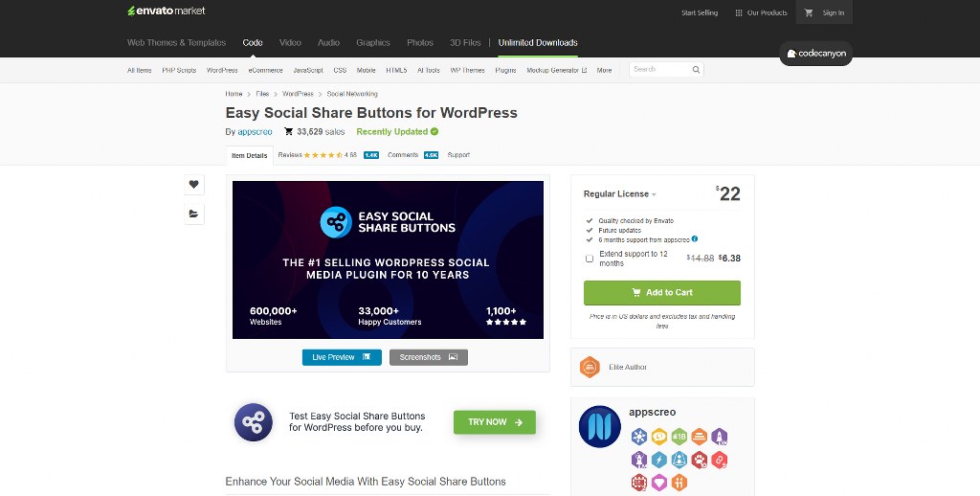Open Web Themes & Templates menu
Screen dimensions: 980x496
tap(176, 42)
